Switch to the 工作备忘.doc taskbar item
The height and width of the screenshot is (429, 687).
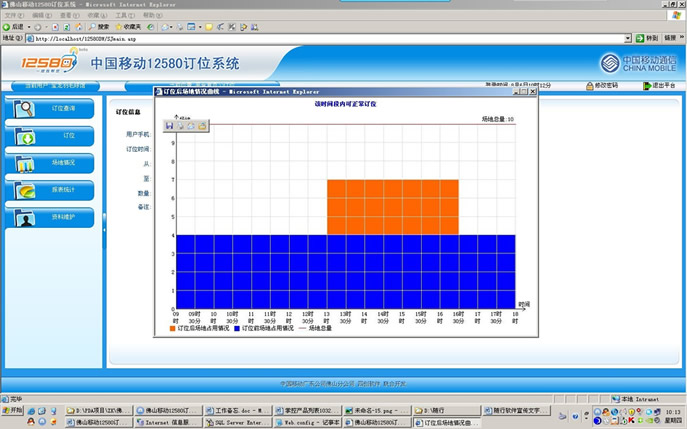click(x=237, y=411)
